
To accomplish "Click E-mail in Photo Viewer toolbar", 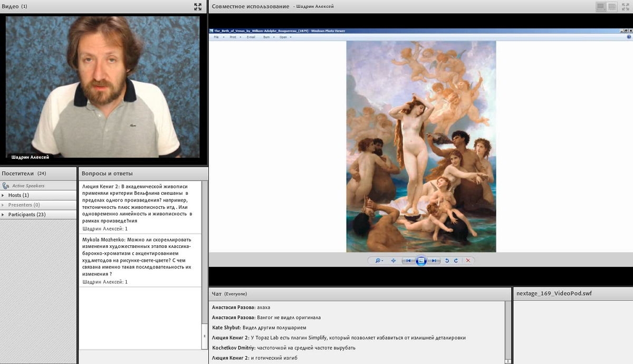I will click(x=251, y=37).
